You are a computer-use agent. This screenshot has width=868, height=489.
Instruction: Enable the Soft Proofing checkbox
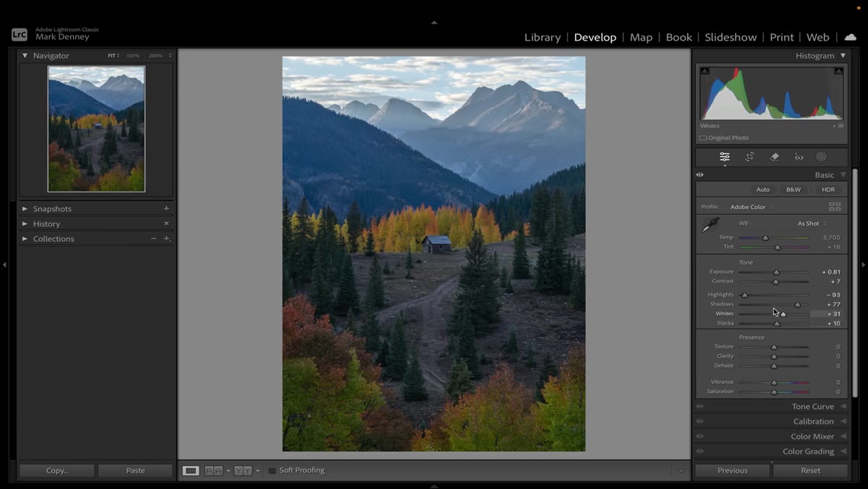[272, 470]
